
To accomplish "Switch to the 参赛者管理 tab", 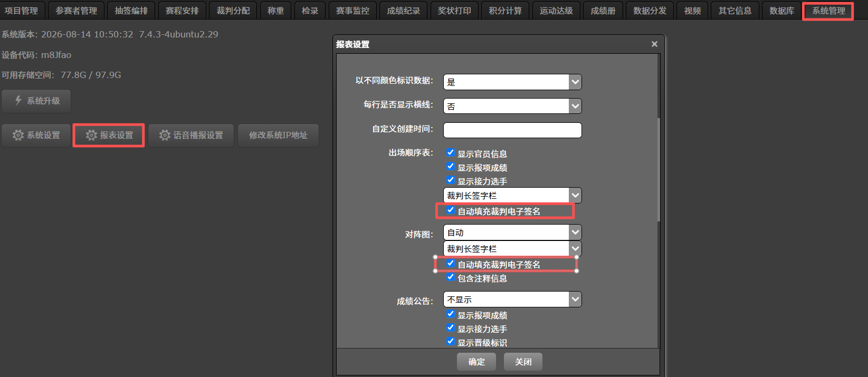I will tap(77, 11).
